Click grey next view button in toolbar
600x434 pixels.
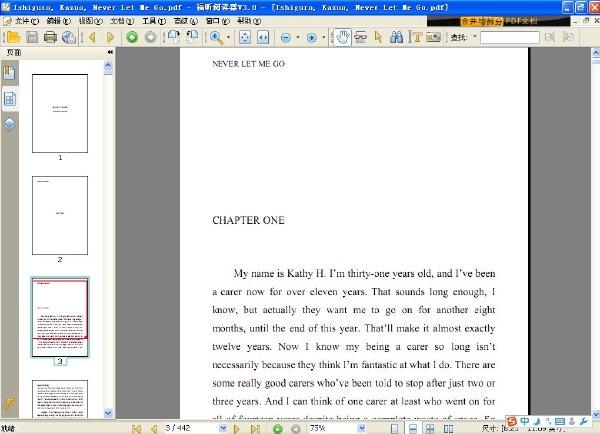tap(151, 37)
